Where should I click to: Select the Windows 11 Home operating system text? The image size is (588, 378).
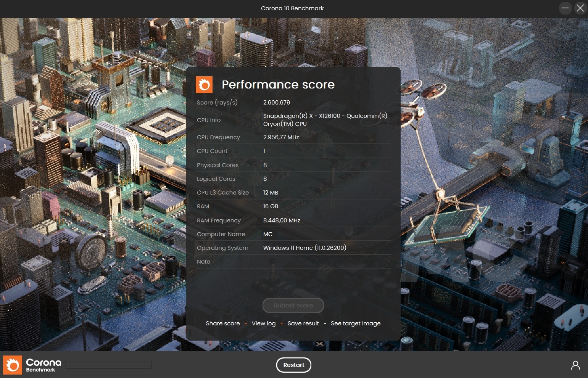coord(305,248)
